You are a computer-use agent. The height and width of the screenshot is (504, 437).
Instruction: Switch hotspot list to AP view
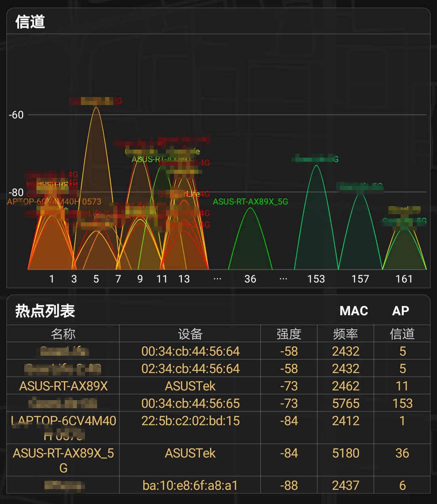pyautogui.click(x=401, y=311)
